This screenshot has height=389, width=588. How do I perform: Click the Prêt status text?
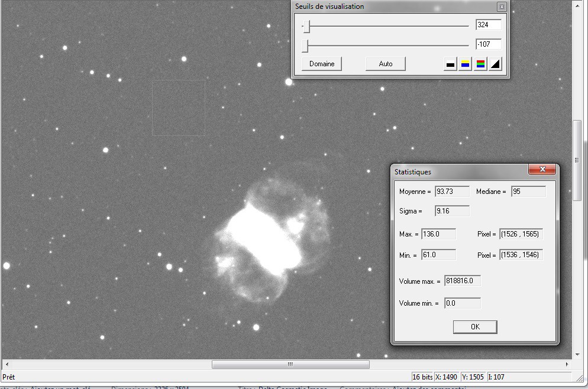(x=9, y=377)
